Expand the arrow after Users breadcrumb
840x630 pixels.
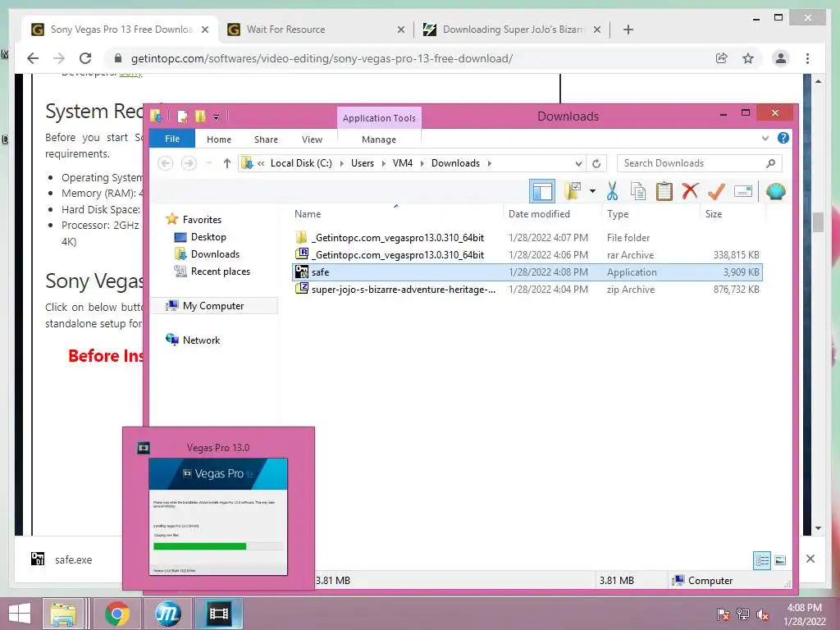(x=384, y=163)
